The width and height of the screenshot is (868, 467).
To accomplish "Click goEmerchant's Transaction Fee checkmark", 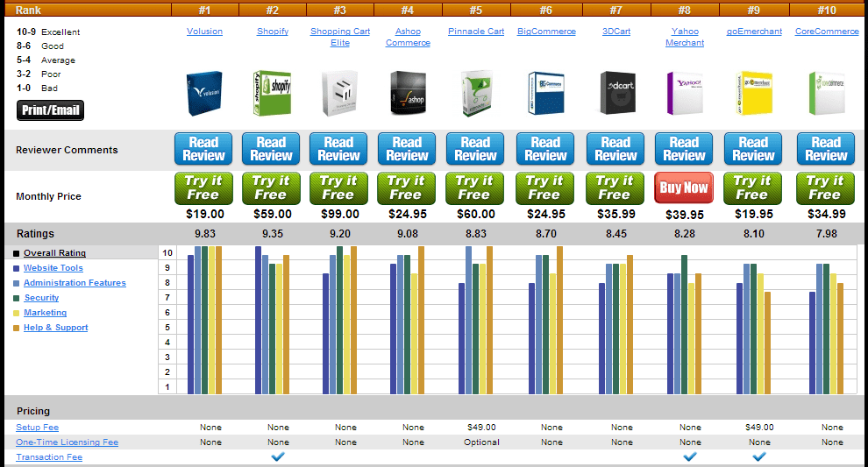I will (x=759, y=456).
